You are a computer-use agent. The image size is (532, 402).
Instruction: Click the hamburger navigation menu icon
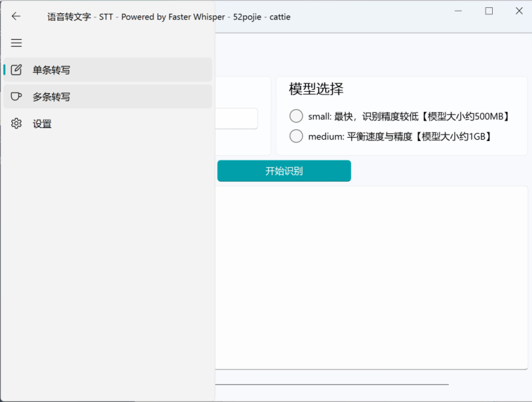(16, 43)
